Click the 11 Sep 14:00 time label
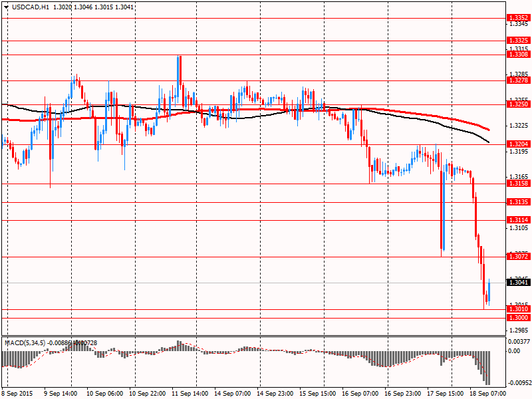Viewport: 532px width, 399px height. tap(190, 394)
